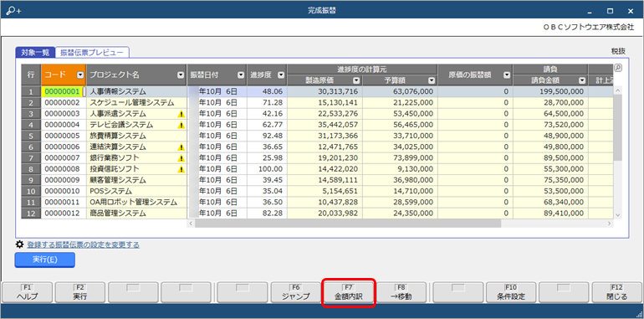Screen dimensions: 644x319
Task: Click budget amount 73,899,000
Action: point(413,158)
